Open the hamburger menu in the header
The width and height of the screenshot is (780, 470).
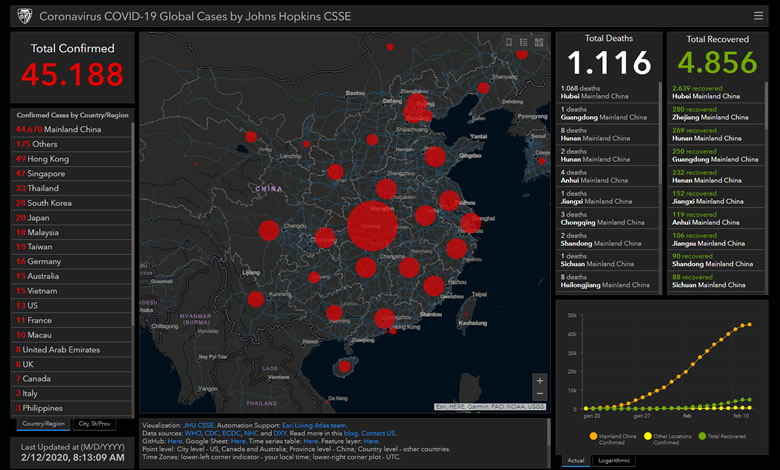pyautogui.click(x=758, y=15)
